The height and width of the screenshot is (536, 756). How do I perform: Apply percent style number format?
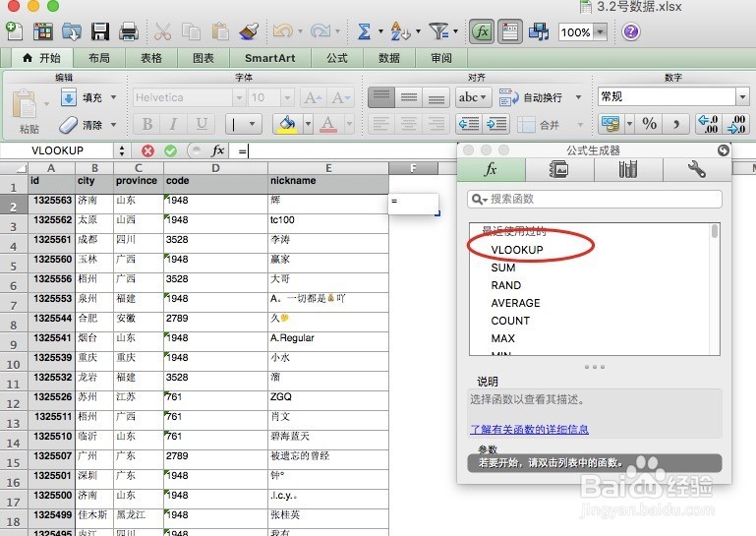pos(650,125)
